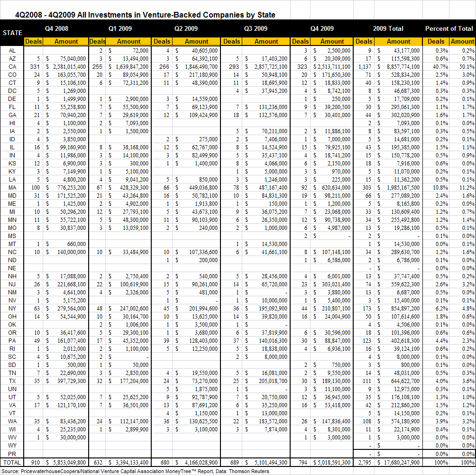Click the Amount subheader under Q3 2009
This screenshot has width=476, height=475.
point(266,41)
